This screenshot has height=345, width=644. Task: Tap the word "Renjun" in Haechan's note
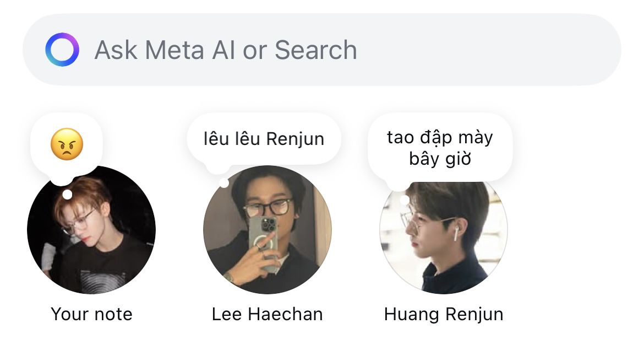point(294,138)
